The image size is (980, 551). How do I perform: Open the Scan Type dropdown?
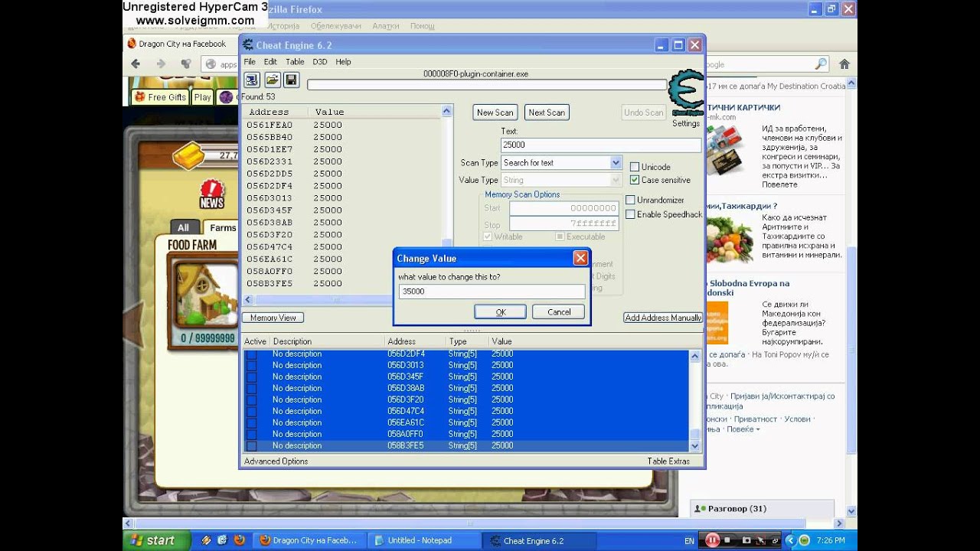pyautogui.click(x=616, y=162)
